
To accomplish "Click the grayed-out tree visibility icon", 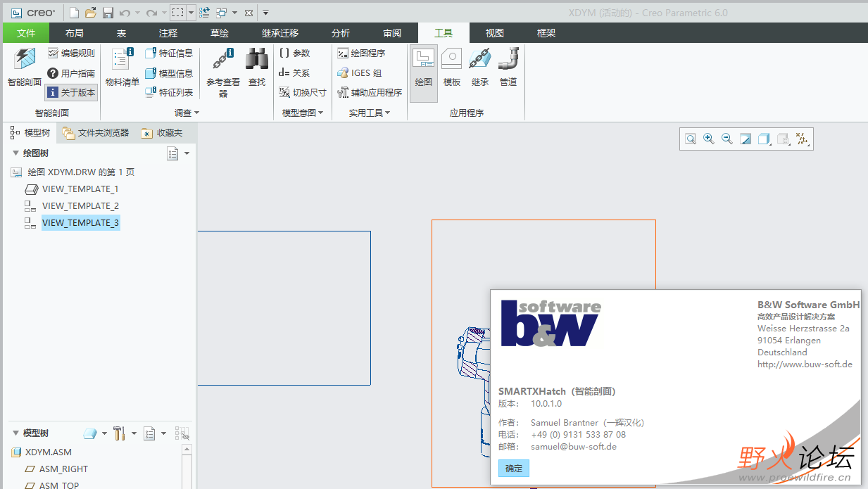I will point(182,433).
